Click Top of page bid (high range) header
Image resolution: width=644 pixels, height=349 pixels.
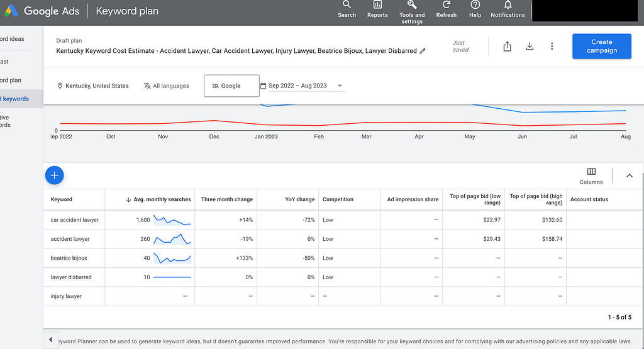pyautogui.click(x=536, y=199)
